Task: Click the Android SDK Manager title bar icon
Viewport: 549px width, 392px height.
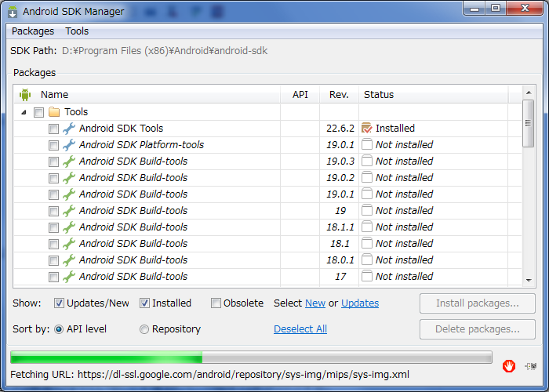Action: 13,12
